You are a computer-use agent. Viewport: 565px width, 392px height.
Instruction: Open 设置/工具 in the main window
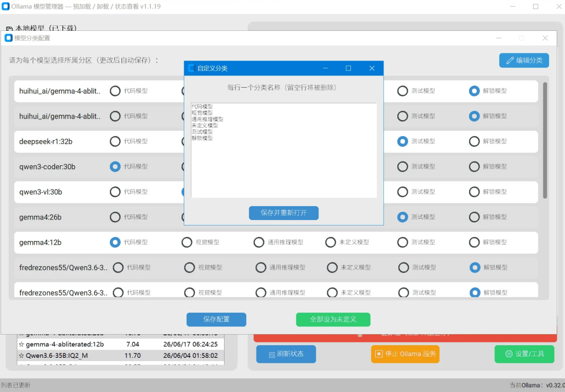[524, 354]
